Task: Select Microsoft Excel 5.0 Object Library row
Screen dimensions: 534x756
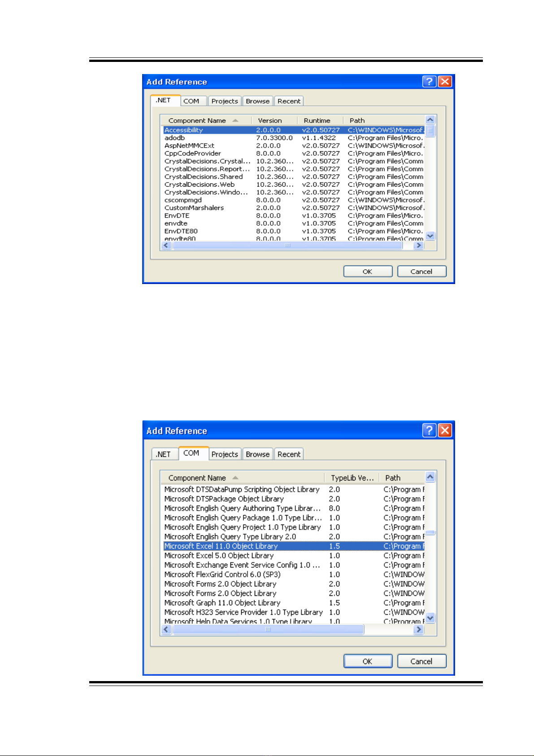Action: tap(219, 555)
